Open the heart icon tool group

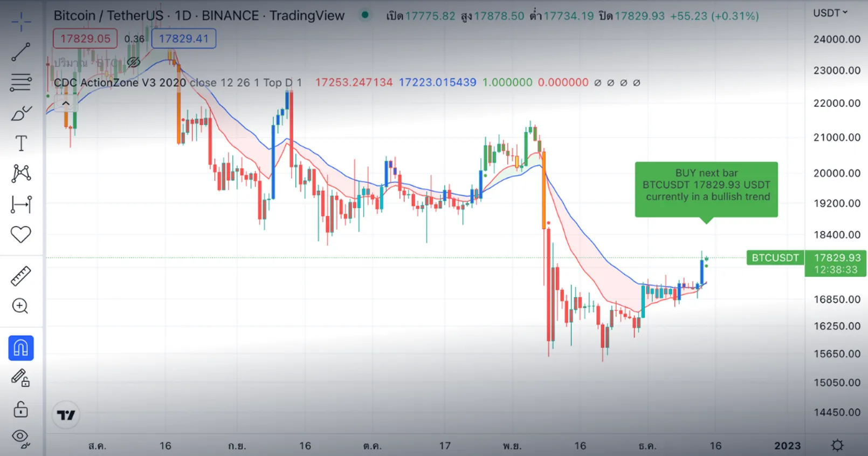(21, 234)
